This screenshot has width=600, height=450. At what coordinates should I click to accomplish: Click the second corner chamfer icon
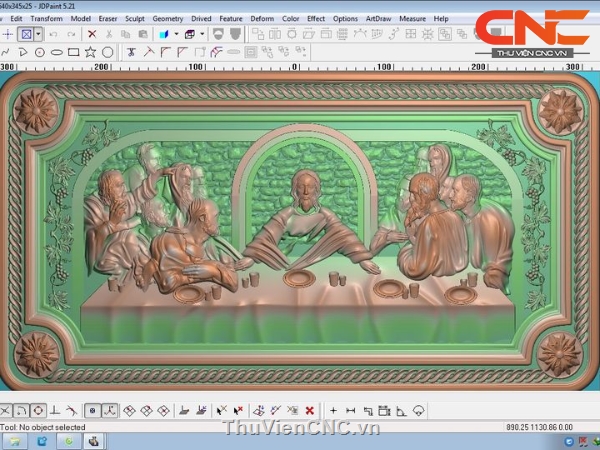click(x=182, y=52)
